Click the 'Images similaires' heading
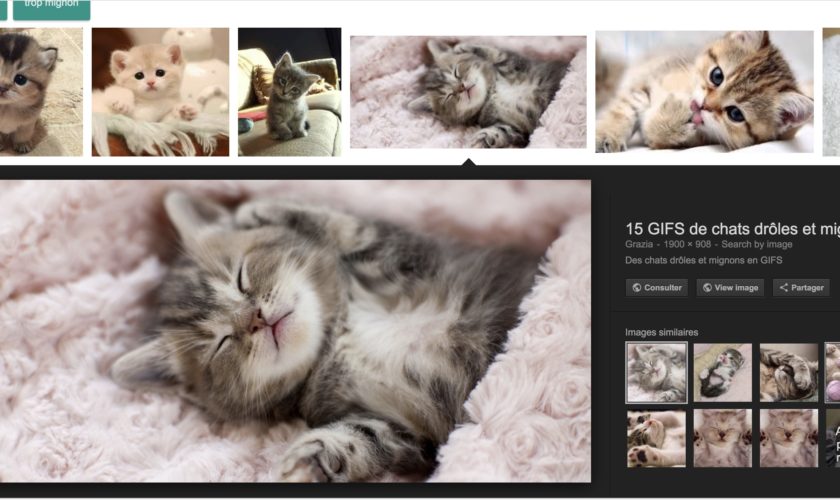This screenshot has width=840, height=500. coord(662,332)
